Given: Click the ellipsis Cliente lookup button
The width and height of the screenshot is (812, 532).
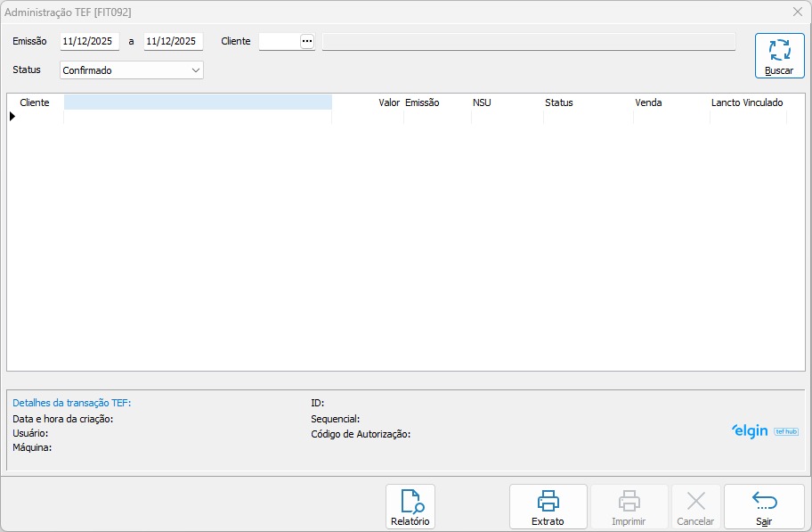Looking at the screenshot, I should point(307,42).
